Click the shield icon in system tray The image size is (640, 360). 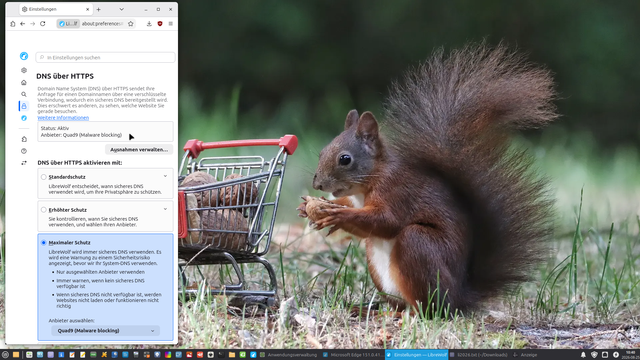point(594,355)
